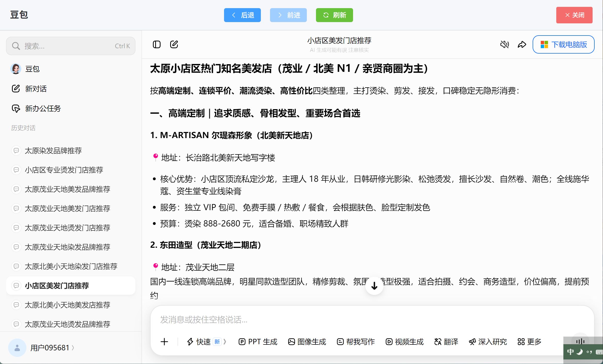The width and height of the screenshot is (603, 364).
Task: Open chat 太原北美小天地美发店推荐
Action: click(71, 305)
